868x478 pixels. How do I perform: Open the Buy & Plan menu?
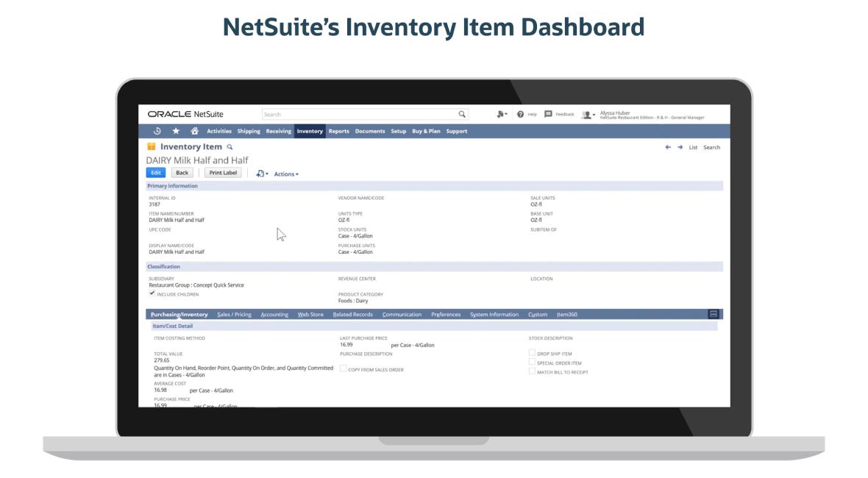(426, 131)
